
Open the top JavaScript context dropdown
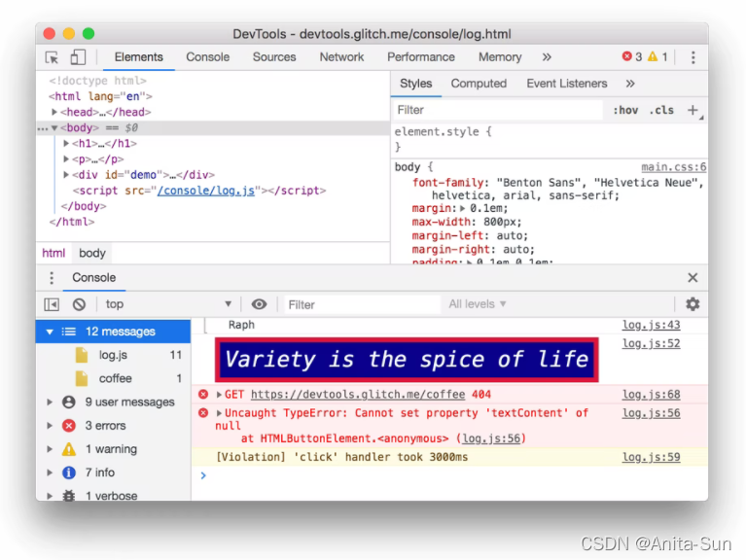coord(168,304)
